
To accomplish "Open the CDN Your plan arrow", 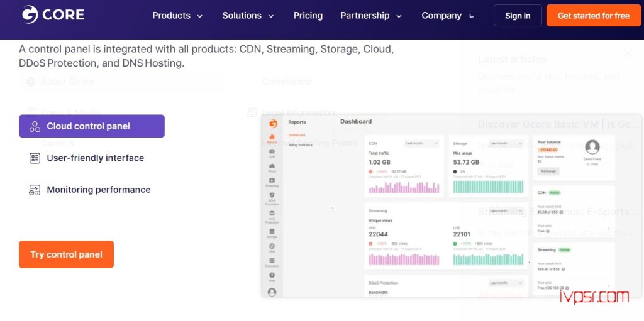I will click(609, 228).
